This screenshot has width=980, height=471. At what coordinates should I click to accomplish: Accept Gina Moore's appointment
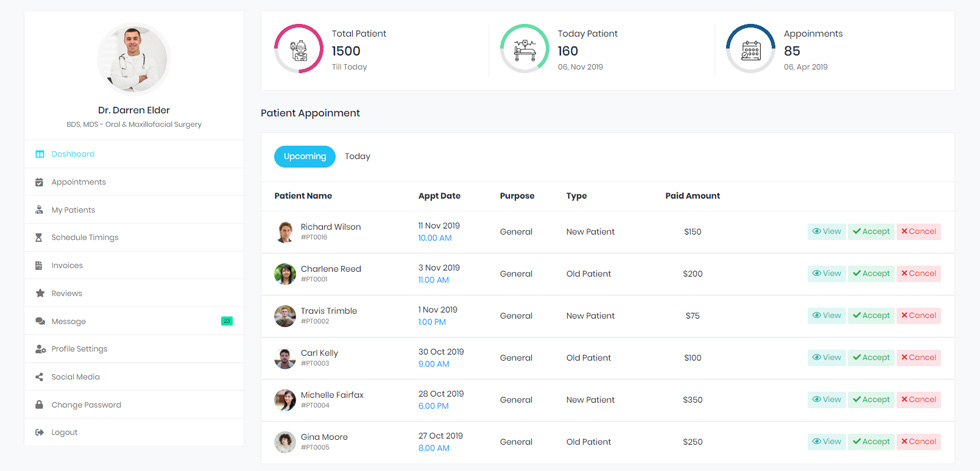point(871,442)
